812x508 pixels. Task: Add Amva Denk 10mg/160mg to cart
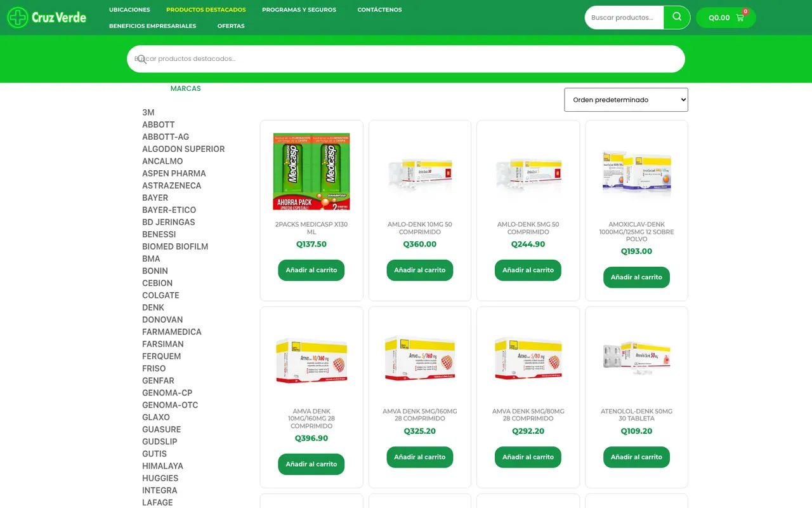(x=311, y=464)
